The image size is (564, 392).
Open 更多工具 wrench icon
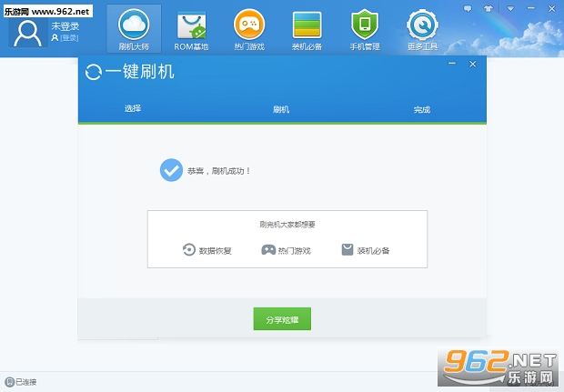point(420,24)
